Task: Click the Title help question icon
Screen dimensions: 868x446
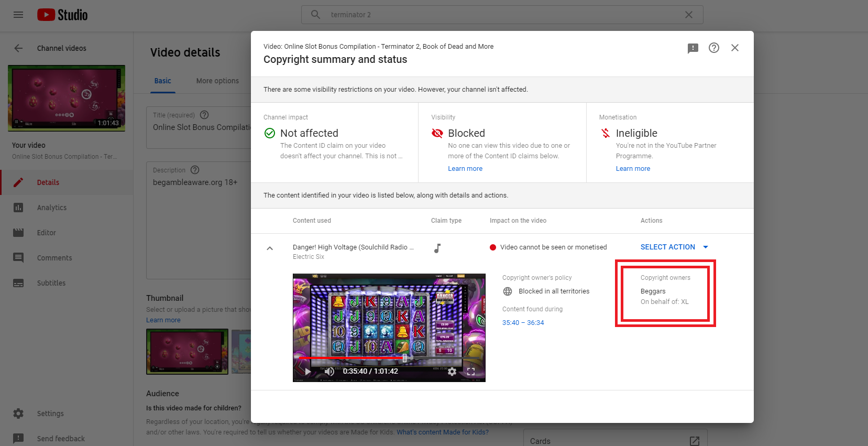Action: (x=205, y=115)
